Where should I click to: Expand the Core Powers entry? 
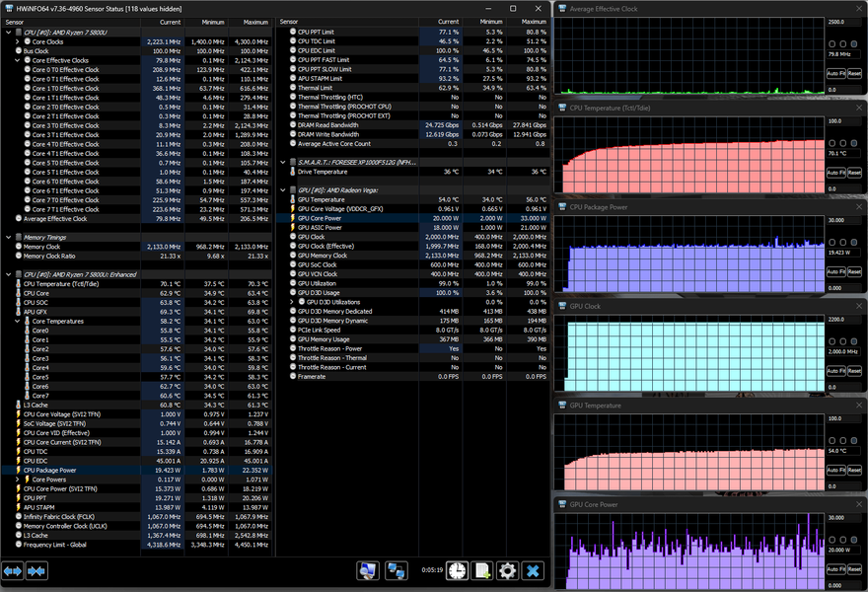19,480
